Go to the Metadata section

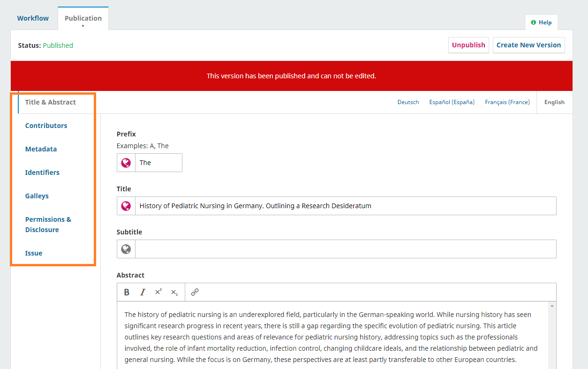click(41, 149)
